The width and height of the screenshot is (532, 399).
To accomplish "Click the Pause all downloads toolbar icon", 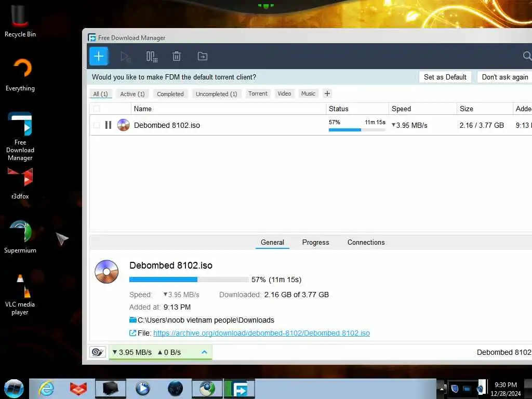I will point(152,56).
